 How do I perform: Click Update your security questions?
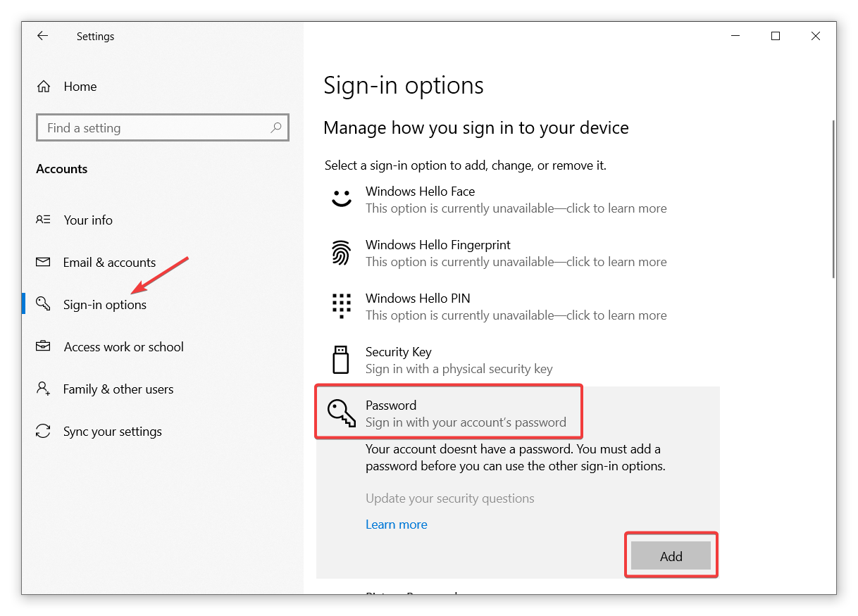pos(450,498)
